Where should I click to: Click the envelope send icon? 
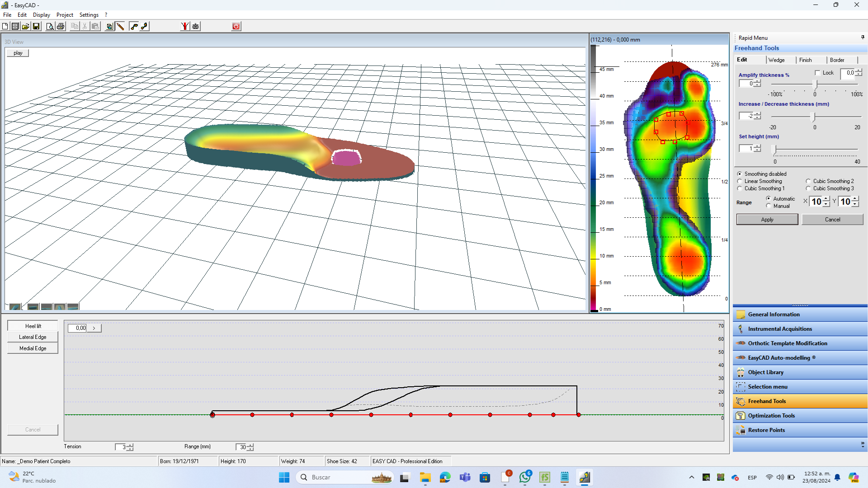click(195, 26)
